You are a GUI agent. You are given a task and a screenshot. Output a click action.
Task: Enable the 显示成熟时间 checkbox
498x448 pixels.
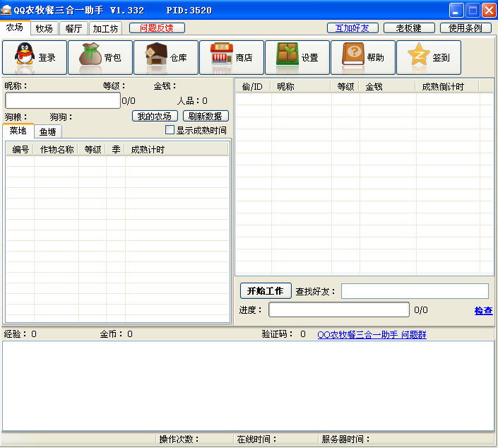coord(170,130)
